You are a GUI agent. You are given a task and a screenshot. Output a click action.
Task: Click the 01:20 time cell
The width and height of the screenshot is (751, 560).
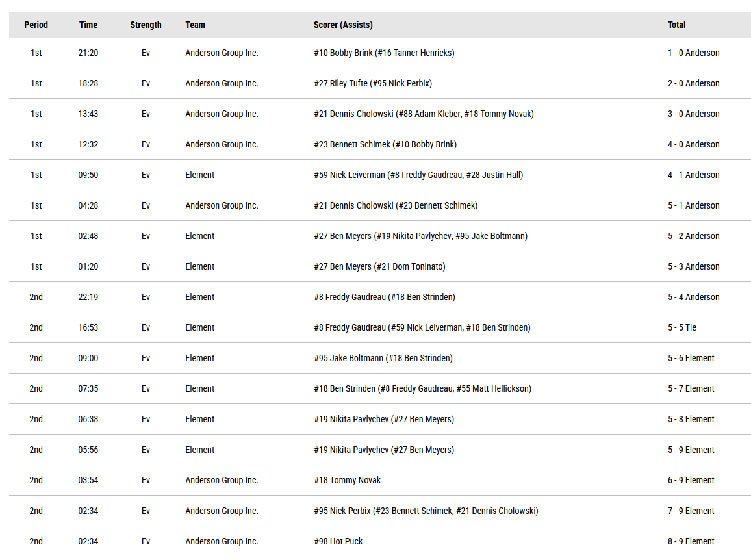88,266
